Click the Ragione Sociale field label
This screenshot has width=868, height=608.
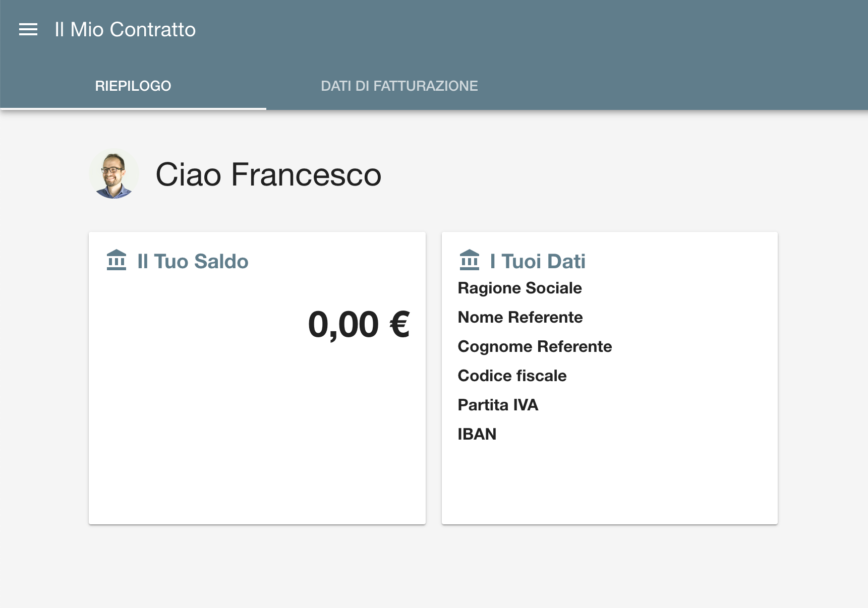519,288
